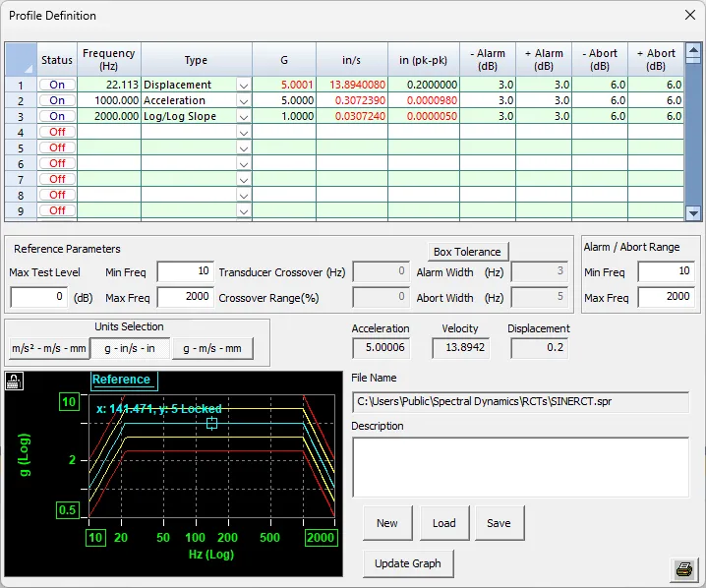Toggle row 3 Status On button
Viewport: 706px width, 588px height.
click(57, 116)
